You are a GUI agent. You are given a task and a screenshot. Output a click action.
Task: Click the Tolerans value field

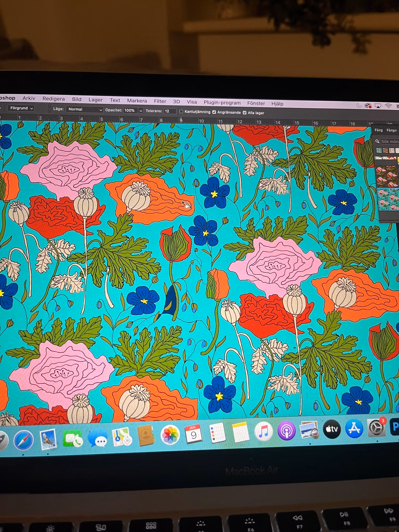click(170, 111)
